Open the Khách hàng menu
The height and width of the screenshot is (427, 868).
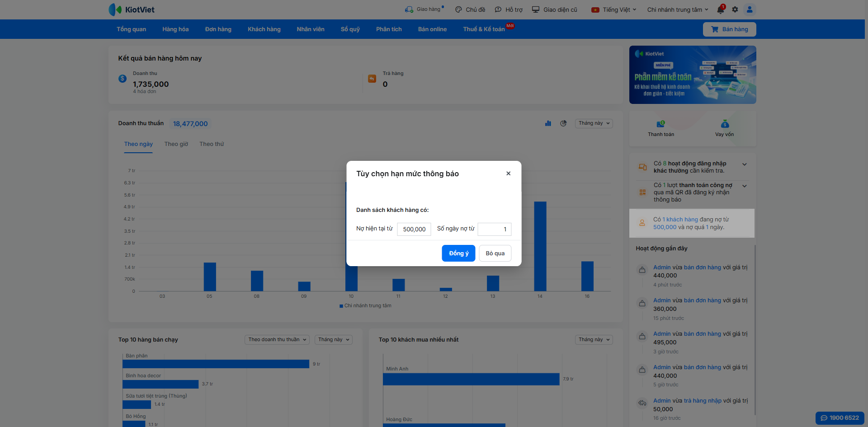(264, 29)
